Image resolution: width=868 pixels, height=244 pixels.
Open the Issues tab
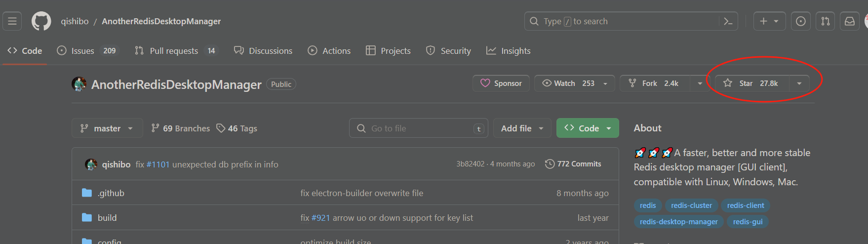point(88,51)
